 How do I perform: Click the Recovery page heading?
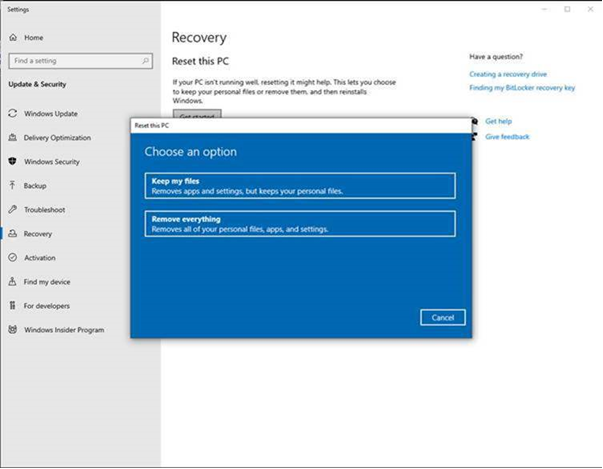[199, 37]
